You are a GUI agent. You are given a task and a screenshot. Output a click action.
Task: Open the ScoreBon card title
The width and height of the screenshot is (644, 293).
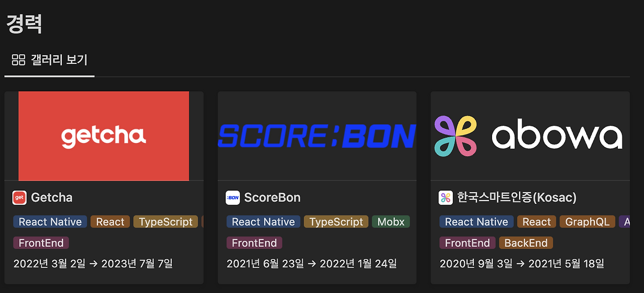click(272, 198)
